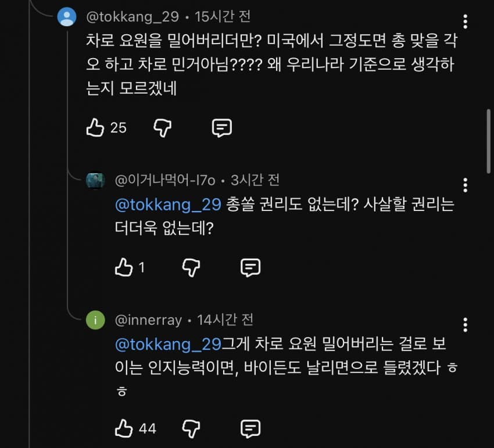Click the blue avatar of @tokkang_29
The height and width of the screenshot is (448, 494).
[67, 17]
